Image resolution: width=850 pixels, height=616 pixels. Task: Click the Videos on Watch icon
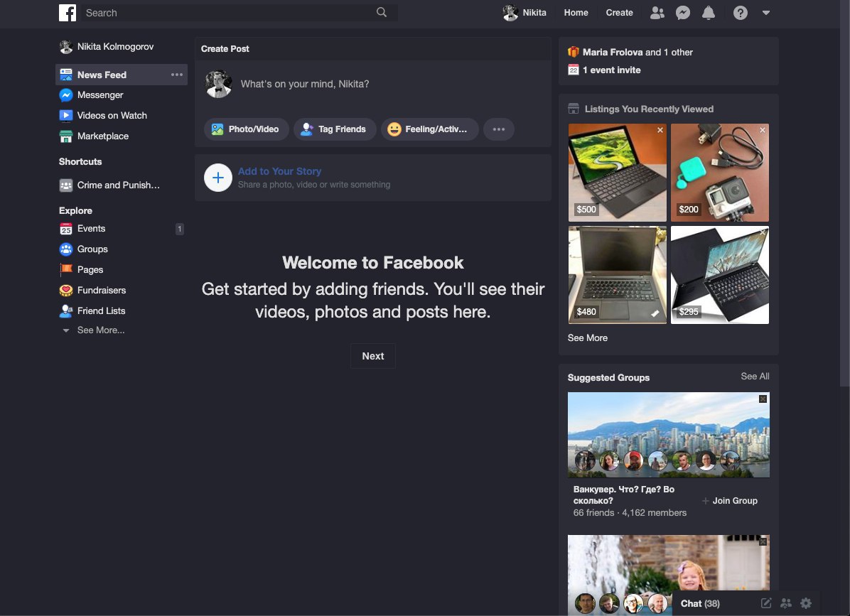point(66,115)
